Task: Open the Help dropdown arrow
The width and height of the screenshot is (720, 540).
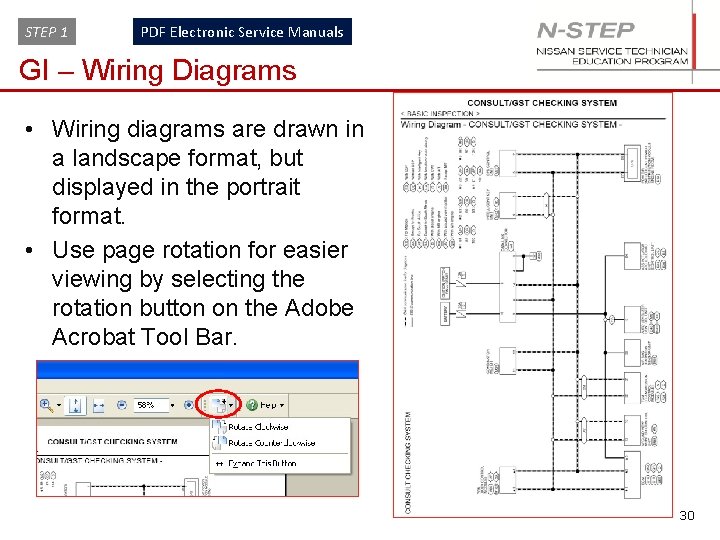Action: (281, 405)
